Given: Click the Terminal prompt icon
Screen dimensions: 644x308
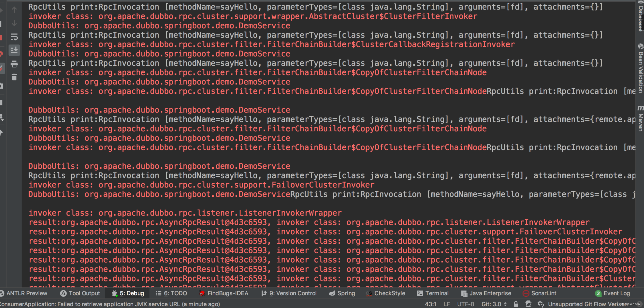Looking at the screenshot, I should point(420,293).
